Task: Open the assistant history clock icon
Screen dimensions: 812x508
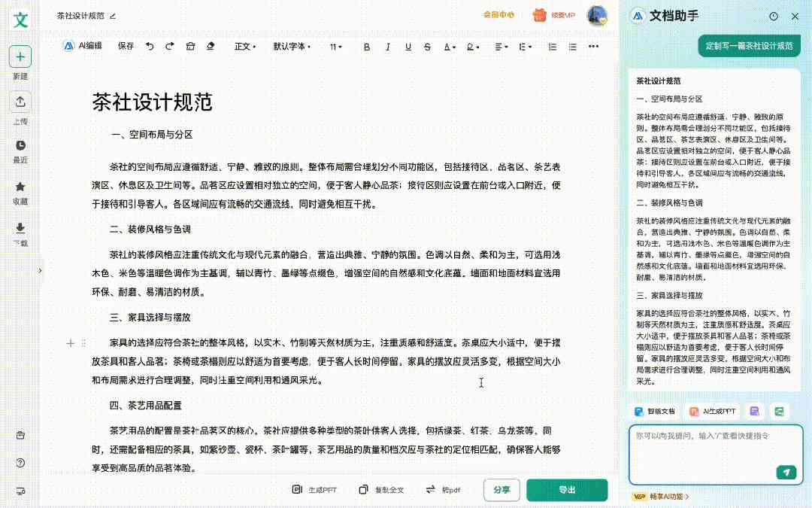Action: [774, 16]
